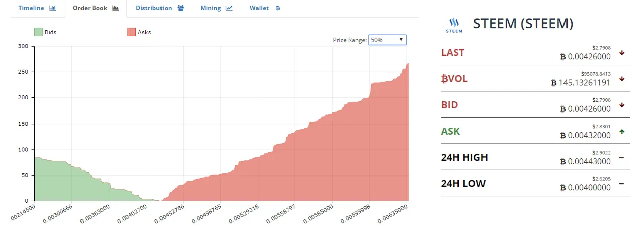This screenshot has height=231, width=644.
Task: Click bitcoin symbol next to 145.13261191
Action: pos(554,83)
